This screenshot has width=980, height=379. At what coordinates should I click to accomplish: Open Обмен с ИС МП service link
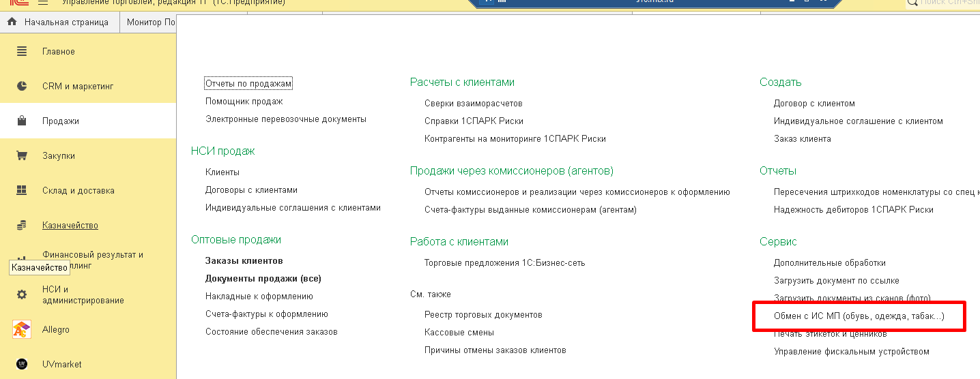(x=859, y=316)
